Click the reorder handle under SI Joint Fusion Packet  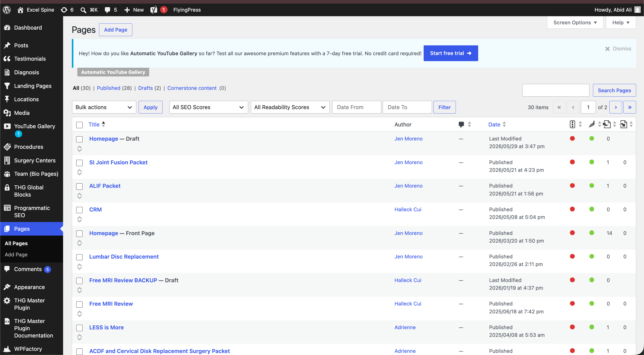[x=80, y=172]
